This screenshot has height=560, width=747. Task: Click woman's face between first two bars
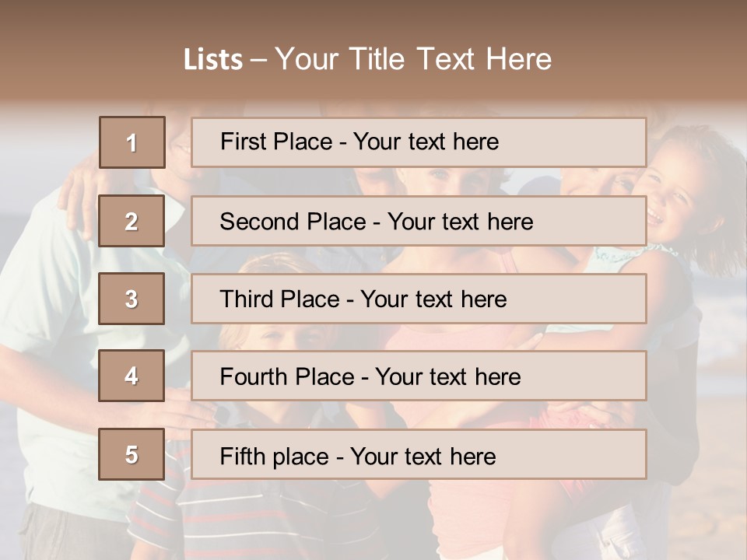pyautogui.click(x=451, y=181)
